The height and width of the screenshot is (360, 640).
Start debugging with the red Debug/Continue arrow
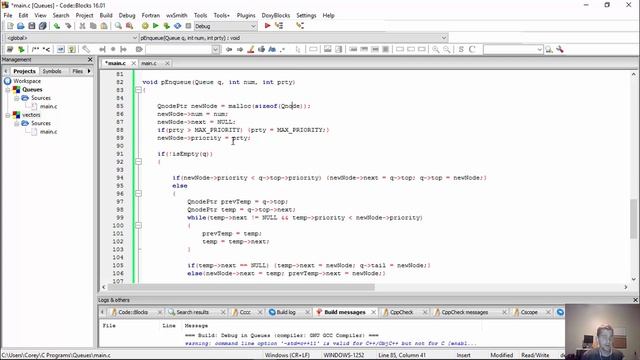[x=267, y=26]
